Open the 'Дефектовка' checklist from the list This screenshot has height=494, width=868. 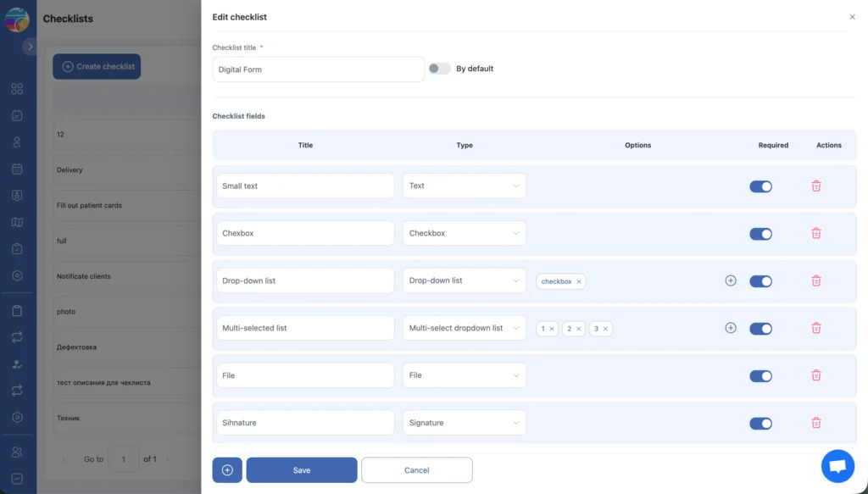tap(76, 347)
